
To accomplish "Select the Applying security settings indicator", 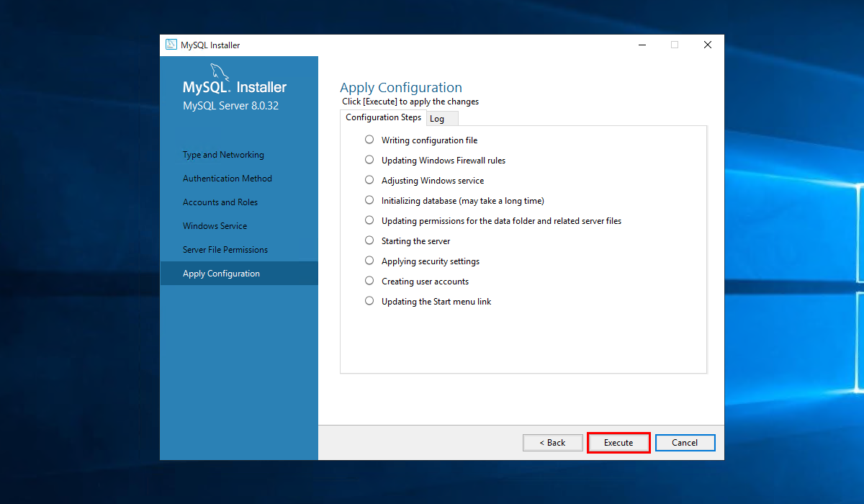I will [x=369, y=261].
